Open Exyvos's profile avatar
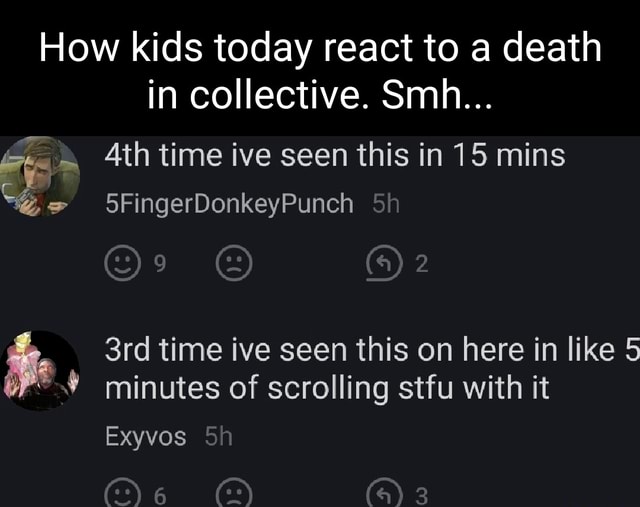The image size is (640, 507). 42,369
